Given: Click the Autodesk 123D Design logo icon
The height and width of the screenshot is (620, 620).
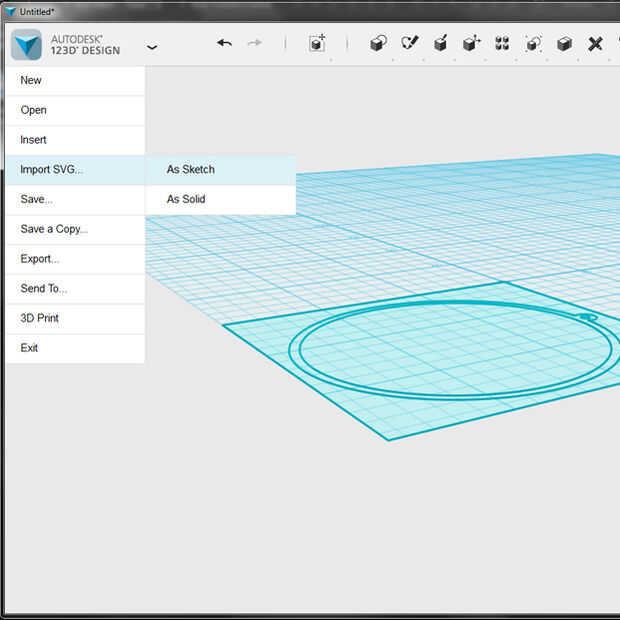Looking at the screenshot, I should pos(27,45).
